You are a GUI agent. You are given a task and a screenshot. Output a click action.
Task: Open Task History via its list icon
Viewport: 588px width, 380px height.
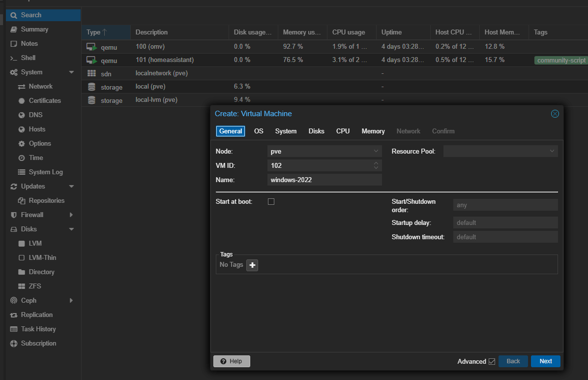[14, 329]
